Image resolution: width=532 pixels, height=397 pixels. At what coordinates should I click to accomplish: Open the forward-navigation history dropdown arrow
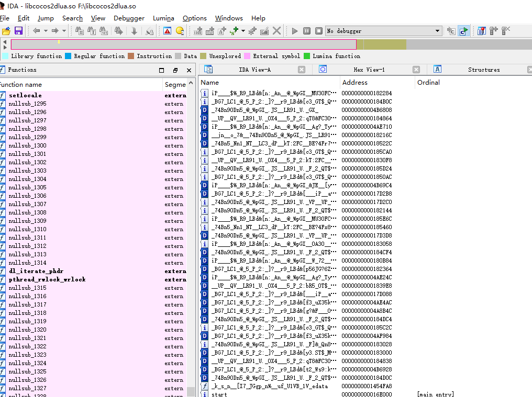64,31
